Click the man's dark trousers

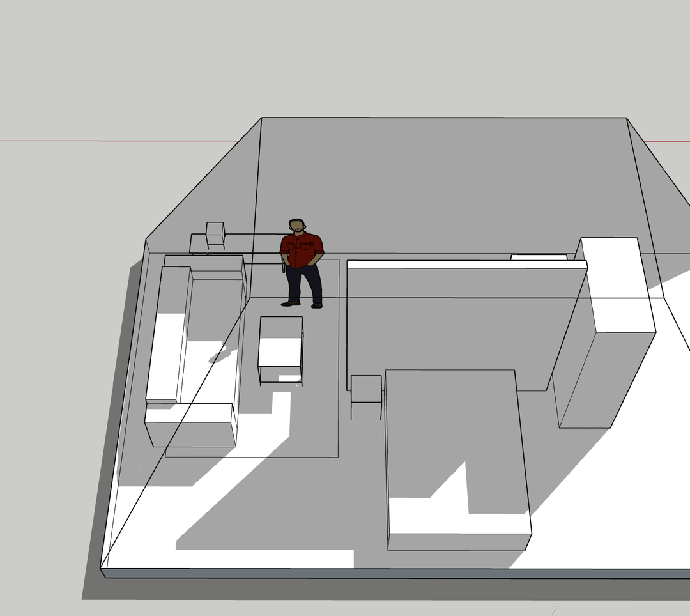[x=302, y=281]
